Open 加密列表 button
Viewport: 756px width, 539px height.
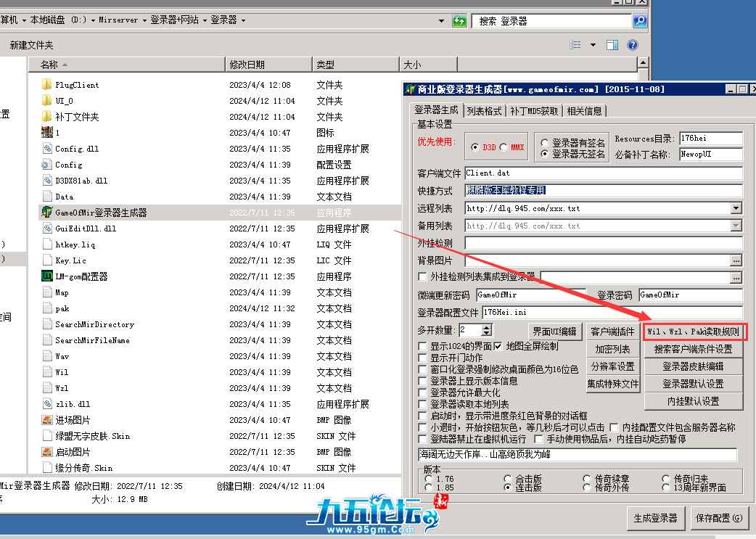pyautogui.click(x=612, y=349)
